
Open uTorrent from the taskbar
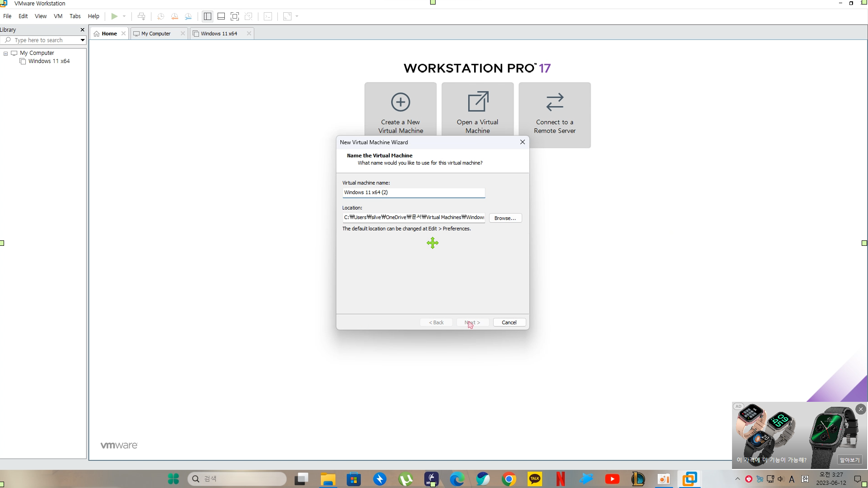pos(406,479)
